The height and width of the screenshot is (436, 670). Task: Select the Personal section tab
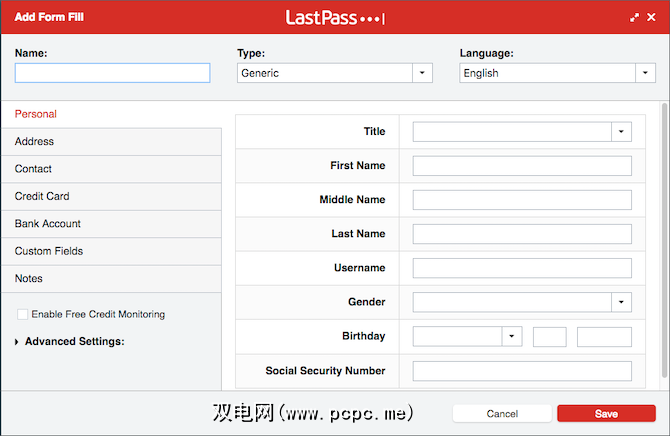coord(111,114)
